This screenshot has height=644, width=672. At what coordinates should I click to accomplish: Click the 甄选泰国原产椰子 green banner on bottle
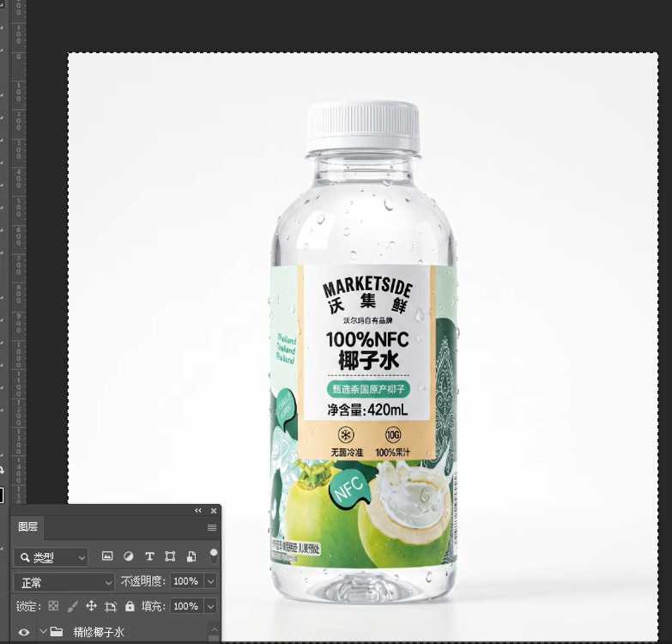pyautogui.click(x=368, y=389)
